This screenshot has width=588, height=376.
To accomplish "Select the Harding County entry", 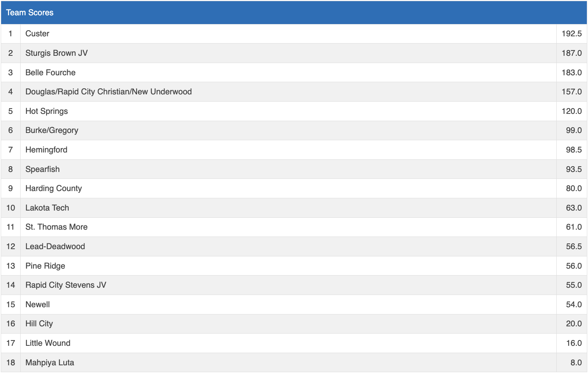I will pos(53,188).
